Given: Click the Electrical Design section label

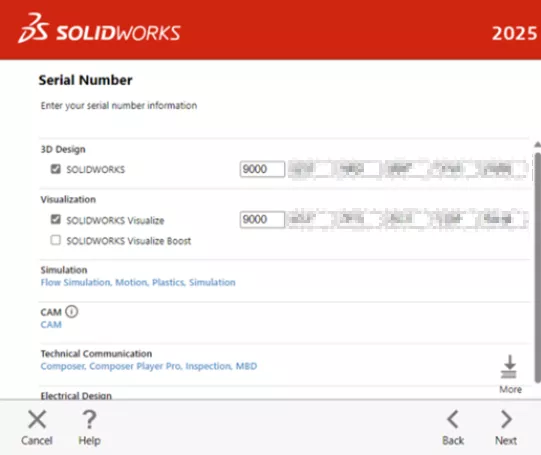Looking at the screenshot, I should (x=76, y=396).
